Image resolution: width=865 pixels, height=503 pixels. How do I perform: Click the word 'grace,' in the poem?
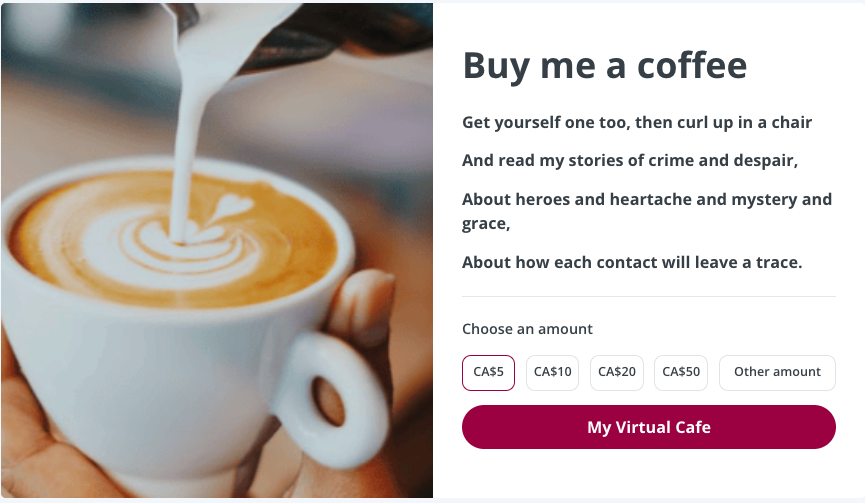click(486, 224)
